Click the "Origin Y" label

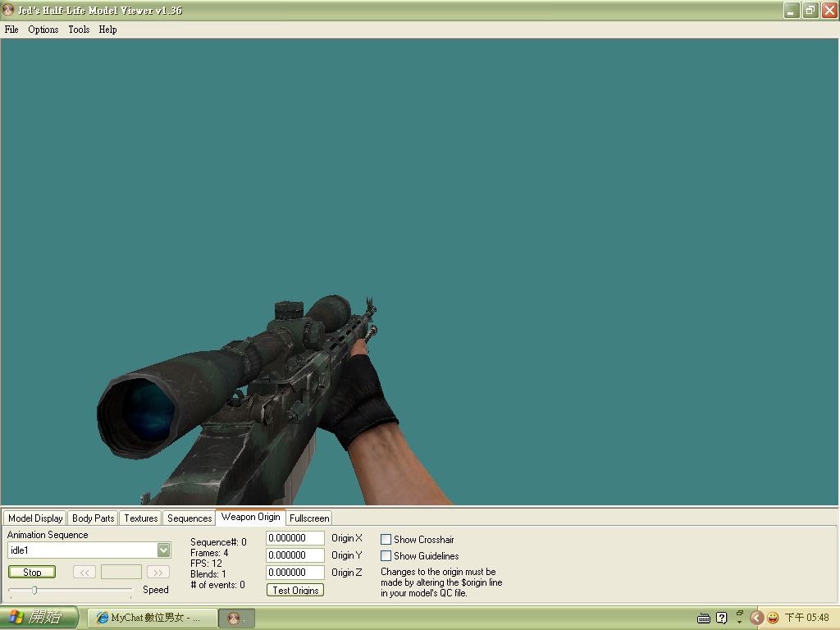(347, 555)
